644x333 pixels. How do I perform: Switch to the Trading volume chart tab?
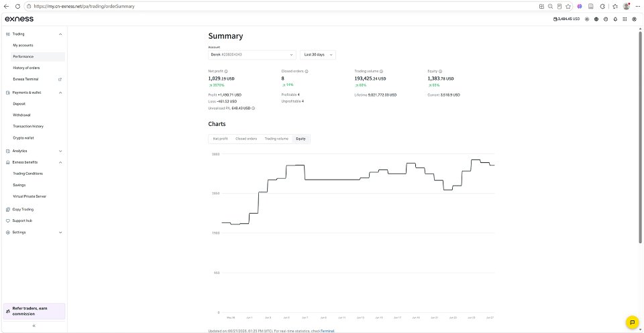pyautogui.click(x=276, y=139)
